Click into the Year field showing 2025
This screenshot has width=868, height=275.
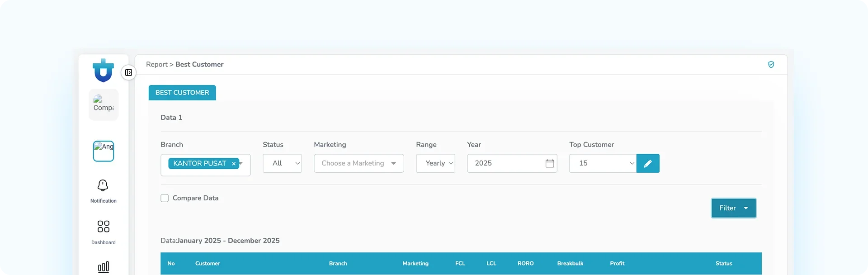pyautogui.click(x=512, y=163)
